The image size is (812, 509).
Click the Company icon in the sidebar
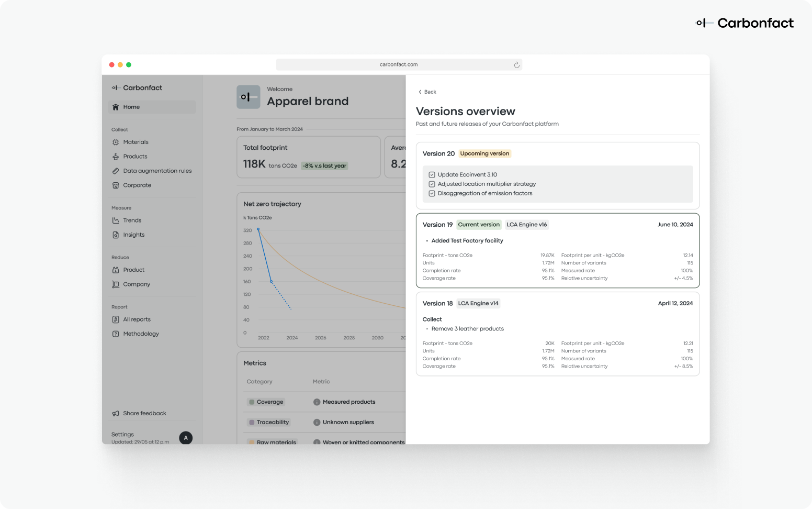click(116, 284)
